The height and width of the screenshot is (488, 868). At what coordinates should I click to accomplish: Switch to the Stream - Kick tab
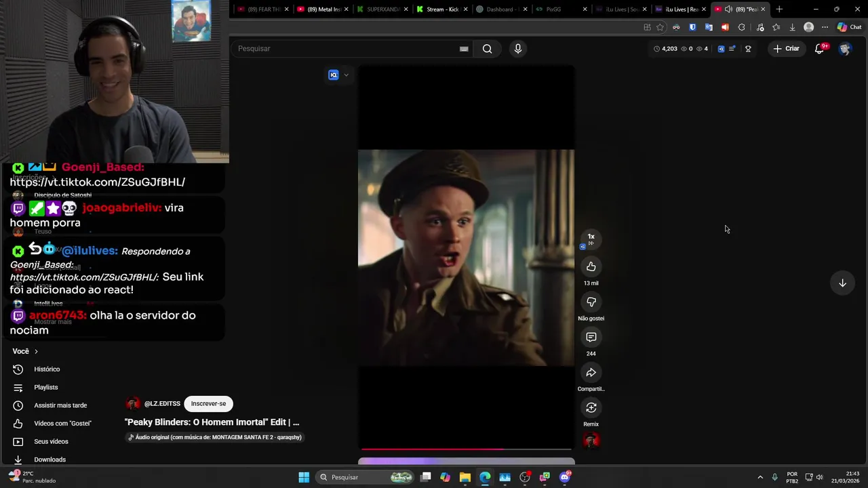coord(441,9)
